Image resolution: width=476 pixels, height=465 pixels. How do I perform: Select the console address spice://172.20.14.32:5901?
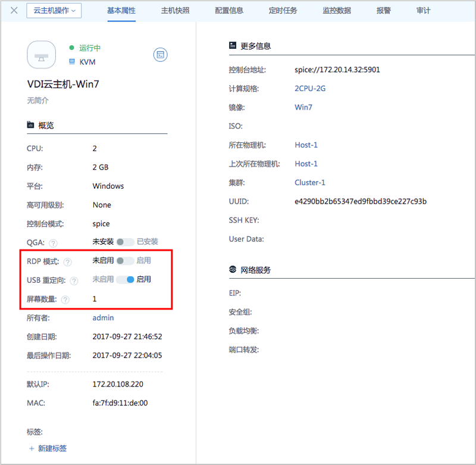(337, 70)
